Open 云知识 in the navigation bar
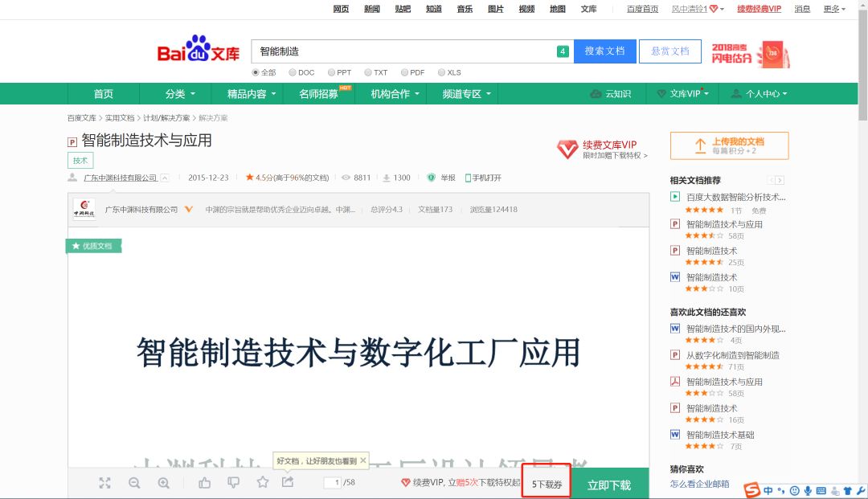 point(610,94)
